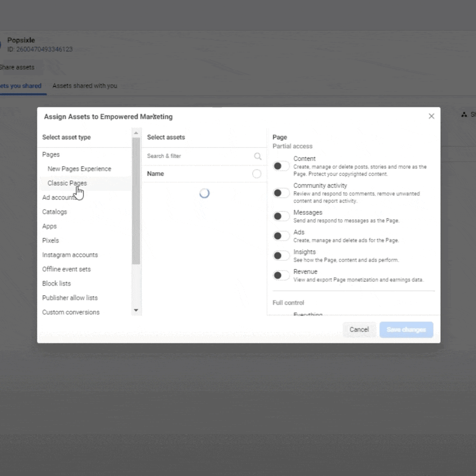Toggle Content page access on
476x476 pixels.
[281, 166]
